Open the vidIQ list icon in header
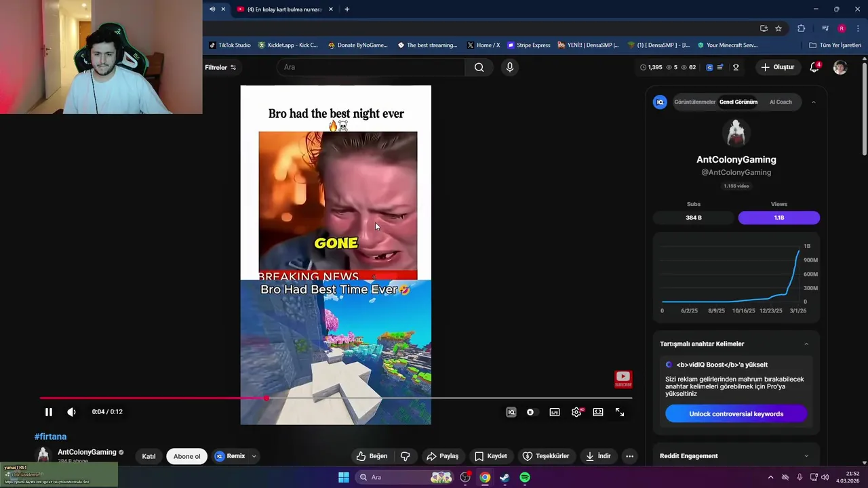 (720, 67)
